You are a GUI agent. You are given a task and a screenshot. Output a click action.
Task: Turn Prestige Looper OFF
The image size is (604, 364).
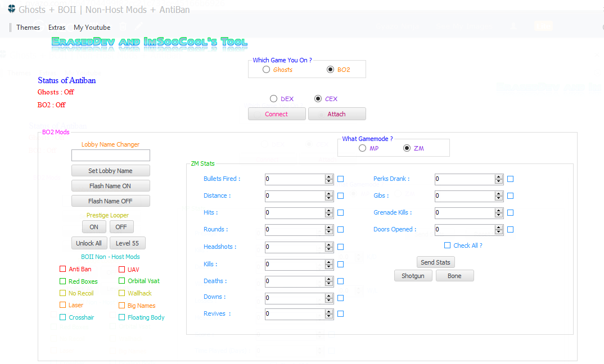(121, 227)
